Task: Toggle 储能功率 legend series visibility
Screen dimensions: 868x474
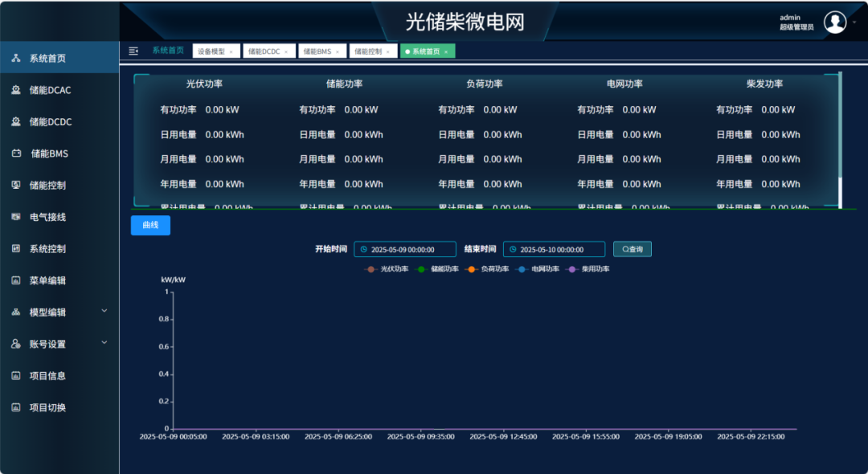Action: click(436, 269)
